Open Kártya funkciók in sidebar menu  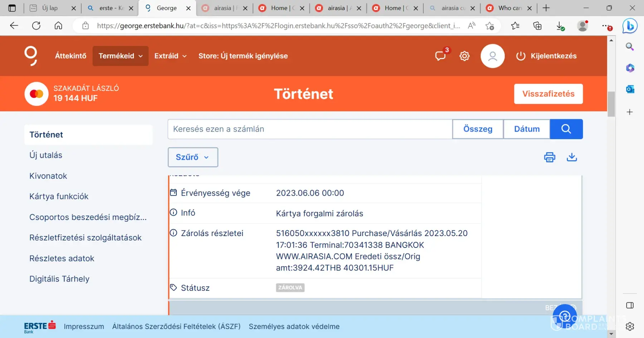click(59, 196)
